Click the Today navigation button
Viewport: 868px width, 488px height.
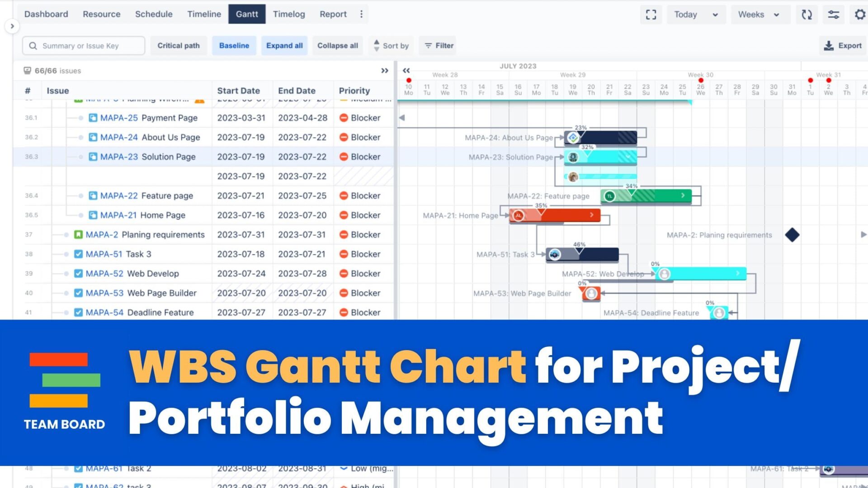pyautogui.click(x=685, y=14)
